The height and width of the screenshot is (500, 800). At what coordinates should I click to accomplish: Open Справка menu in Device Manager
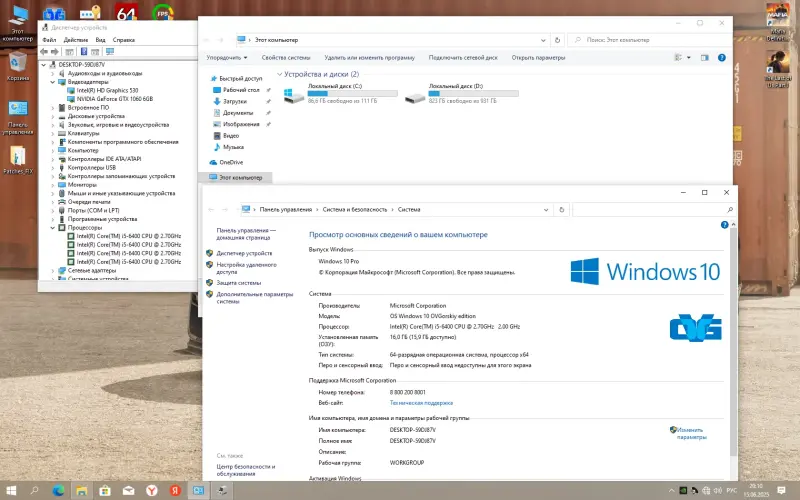point(123,40)
